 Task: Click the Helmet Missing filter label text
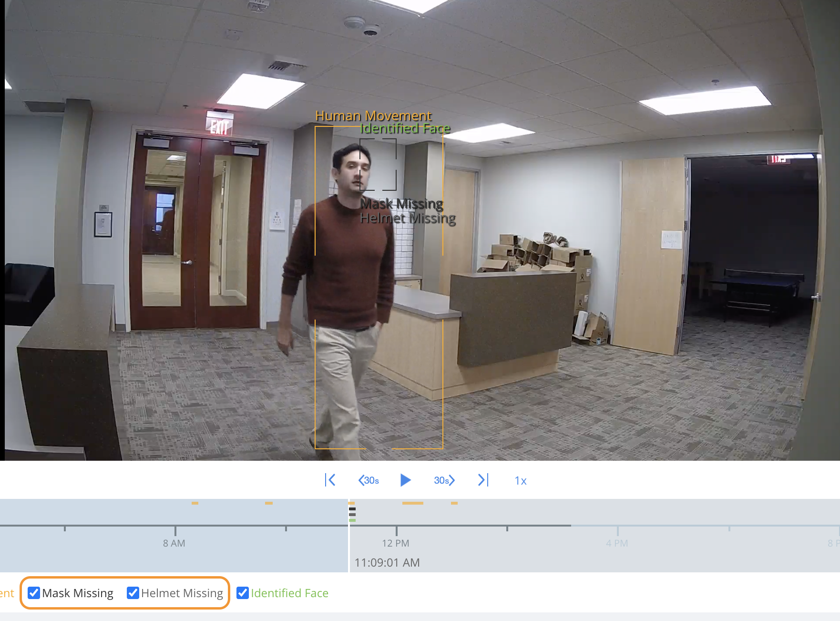click(182, 593)
